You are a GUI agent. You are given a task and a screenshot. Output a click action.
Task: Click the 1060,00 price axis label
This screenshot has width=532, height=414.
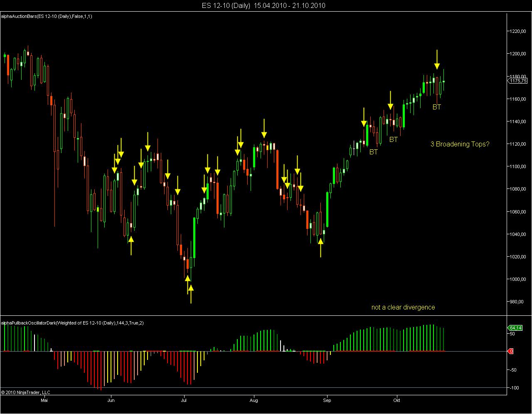point(518,212)
